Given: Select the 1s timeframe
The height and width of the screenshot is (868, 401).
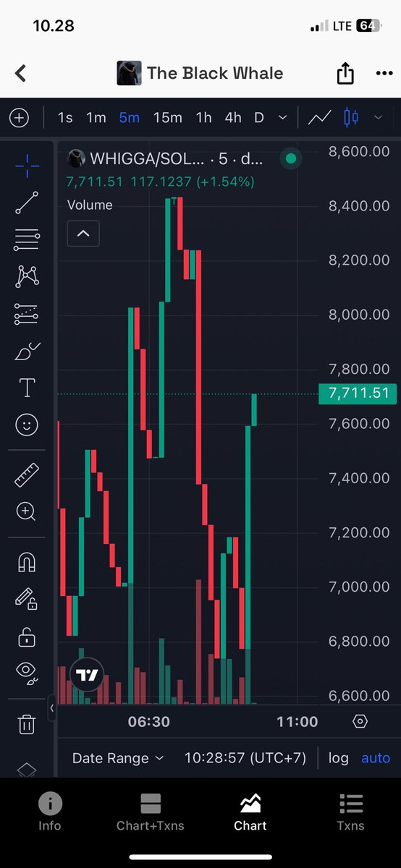Looking at the screenshot, I should [65, 117].
